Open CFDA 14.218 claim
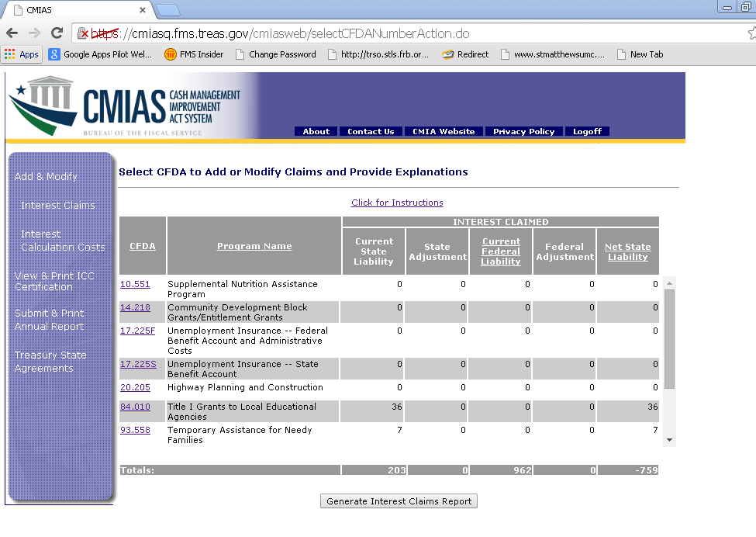The height and width of the screenshot is (537, 756). (135, 307)
